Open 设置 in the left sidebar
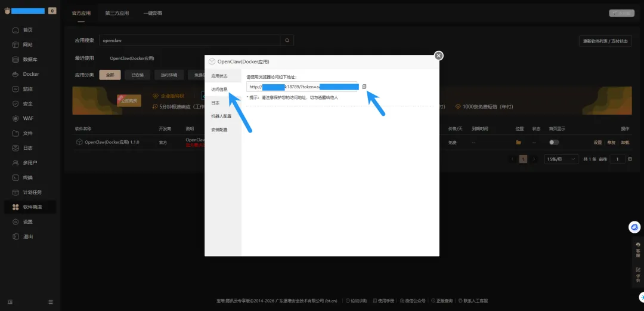Screen dimensions: 644x311 point(29,221)
